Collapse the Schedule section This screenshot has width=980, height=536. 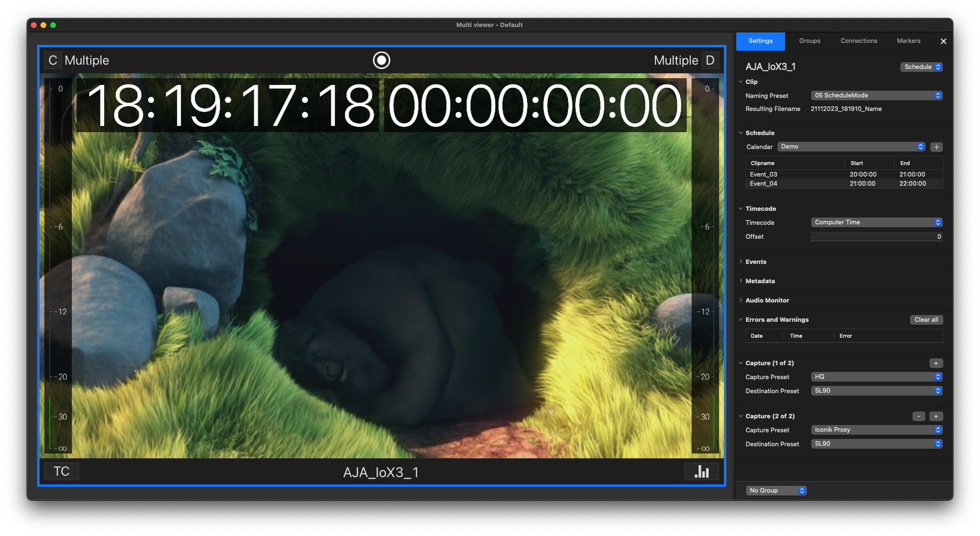pos(741,133)
